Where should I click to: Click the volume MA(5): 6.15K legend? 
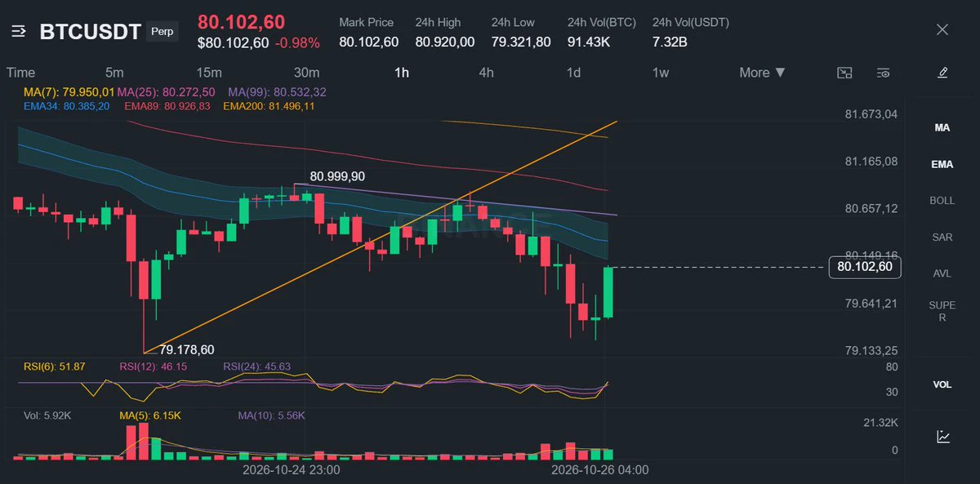(x=150, y=415)
